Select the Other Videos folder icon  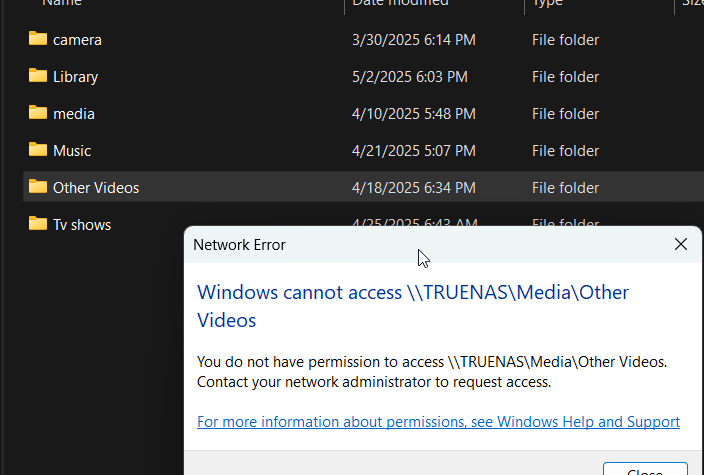38,186
